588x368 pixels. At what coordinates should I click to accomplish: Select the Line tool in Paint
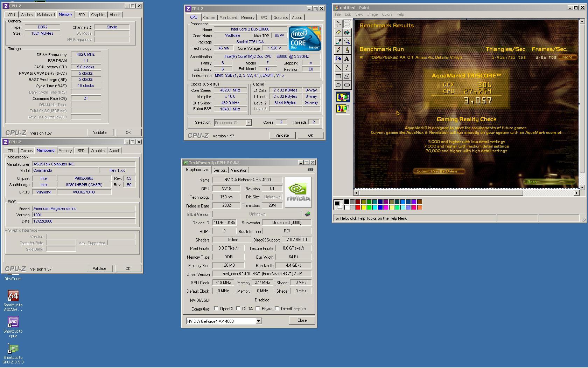(338, 68)
